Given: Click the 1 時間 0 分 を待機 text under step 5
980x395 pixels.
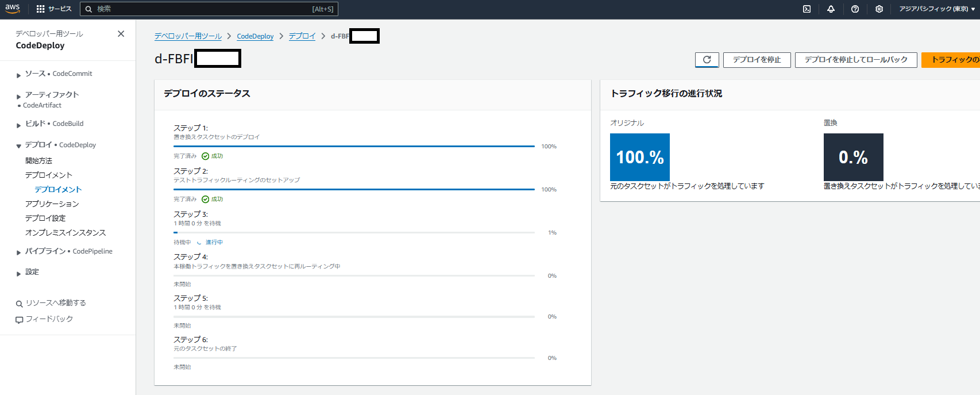Looking at the screenshot, I should (x=197, y=308).
